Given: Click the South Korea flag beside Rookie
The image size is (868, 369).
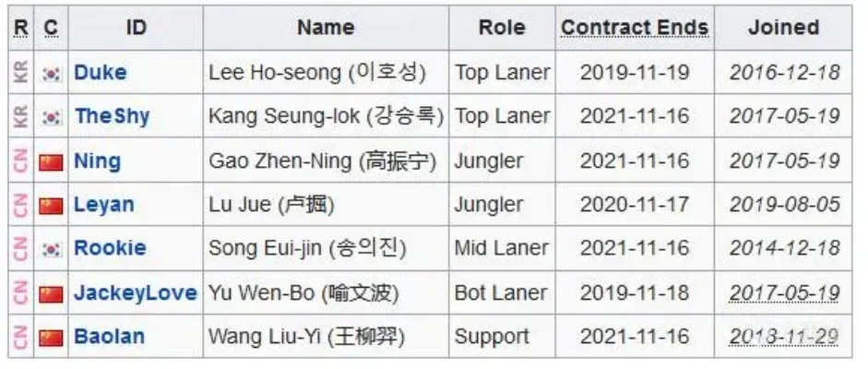Looking at the screenshot, I should pos(51,248).
